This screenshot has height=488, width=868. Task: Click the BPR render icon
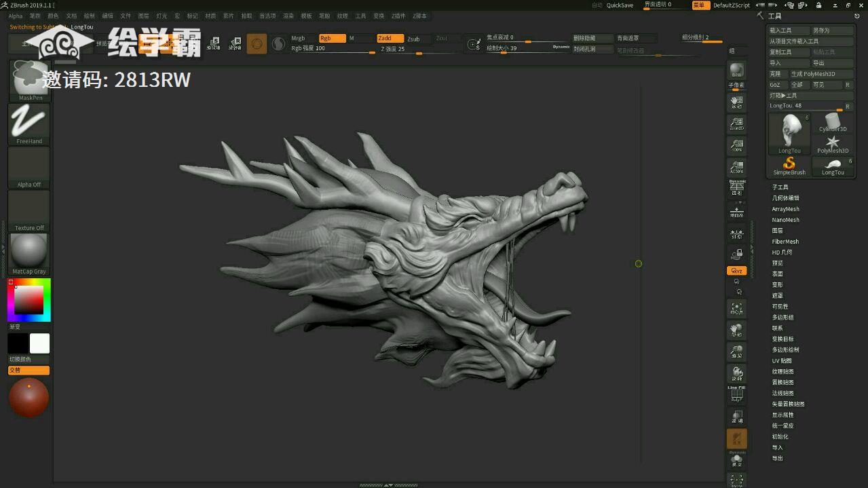coord(736,71)
